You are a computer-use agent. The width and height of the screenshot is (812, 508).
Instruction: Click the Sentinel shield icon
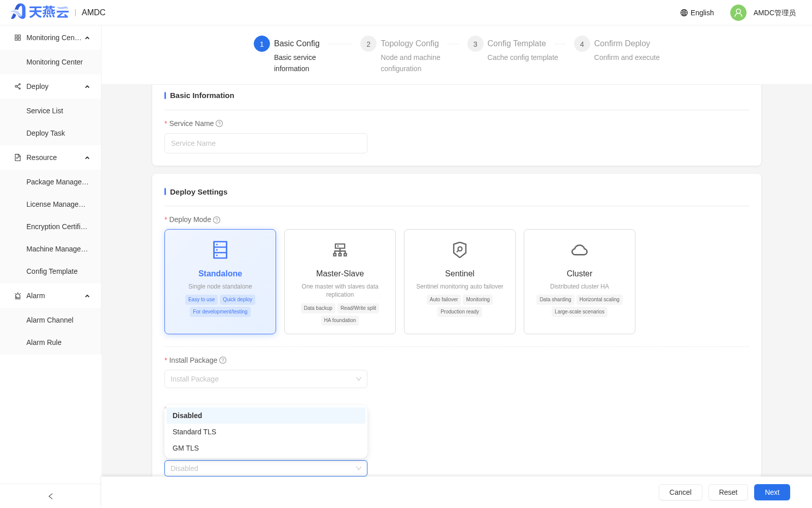point(460,250)
